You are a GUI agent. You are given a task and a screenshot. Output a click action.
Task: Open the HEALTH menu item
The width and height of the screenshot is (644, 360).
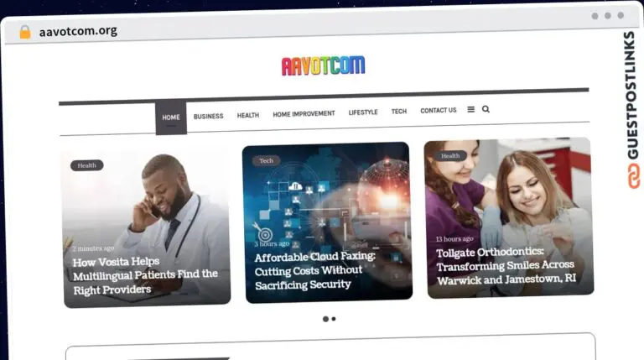[x=248, y=115]
